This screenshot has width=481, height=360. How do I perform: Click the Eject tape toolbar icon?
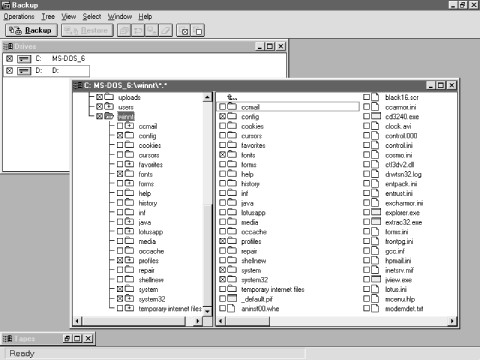pyautogui.click(x=152, y=31)
